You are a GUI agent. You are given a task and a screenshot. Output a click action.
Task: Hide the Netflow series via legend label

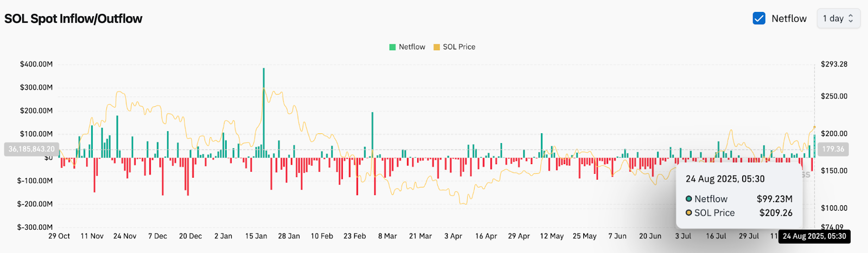pyautogui.click(x=412, y=47)
